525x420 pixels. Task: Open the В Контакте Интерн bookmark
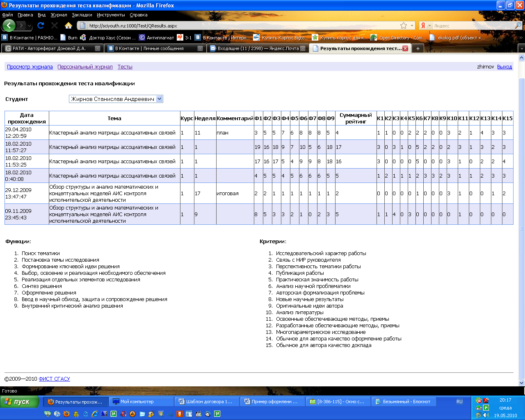[223, 37]
